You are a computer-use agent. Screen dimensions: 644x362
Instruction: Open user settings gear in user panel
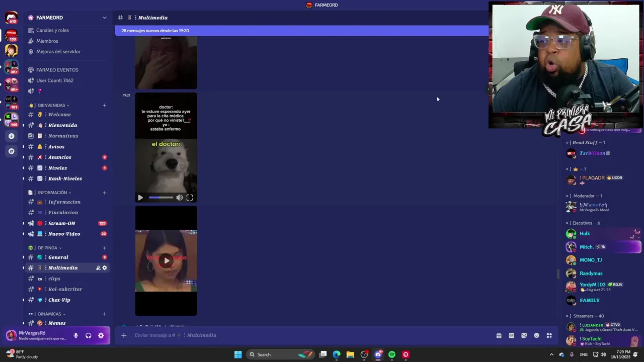(x=101, y=335)
